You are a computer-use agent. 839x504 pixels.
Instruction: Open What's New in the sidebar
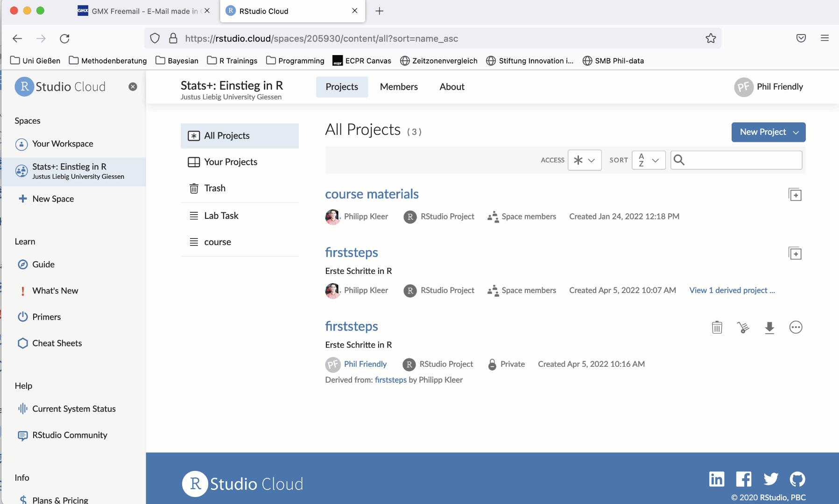(48, 291)
